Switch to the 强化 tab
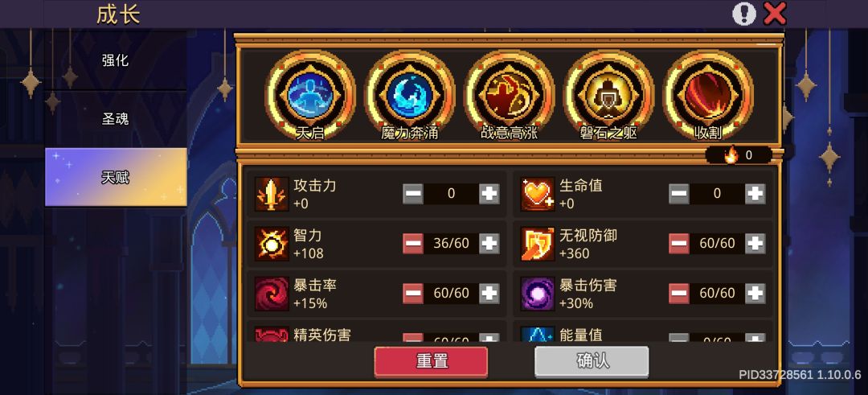Image resolution: width=868 pixels, height=395 pixels. (x=116, y=60)
